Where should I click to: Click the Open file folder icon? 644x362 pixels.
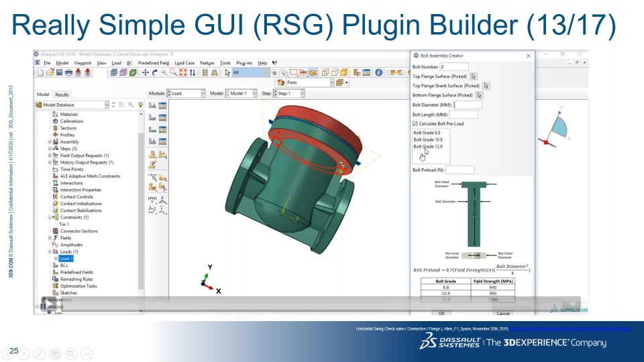click(50, 72)
